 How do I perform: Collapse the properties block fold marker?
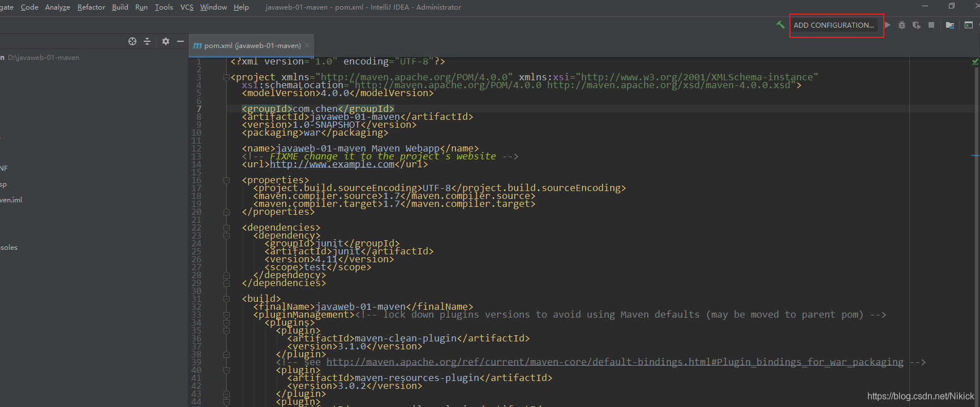226,180
